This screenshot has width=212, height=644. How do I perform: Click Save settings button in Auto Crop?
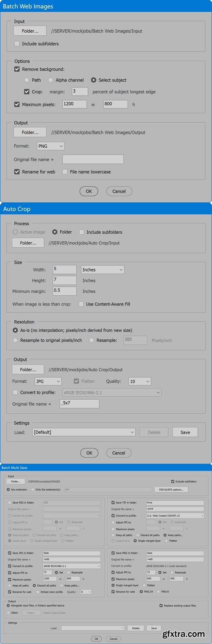coord(185,432)
